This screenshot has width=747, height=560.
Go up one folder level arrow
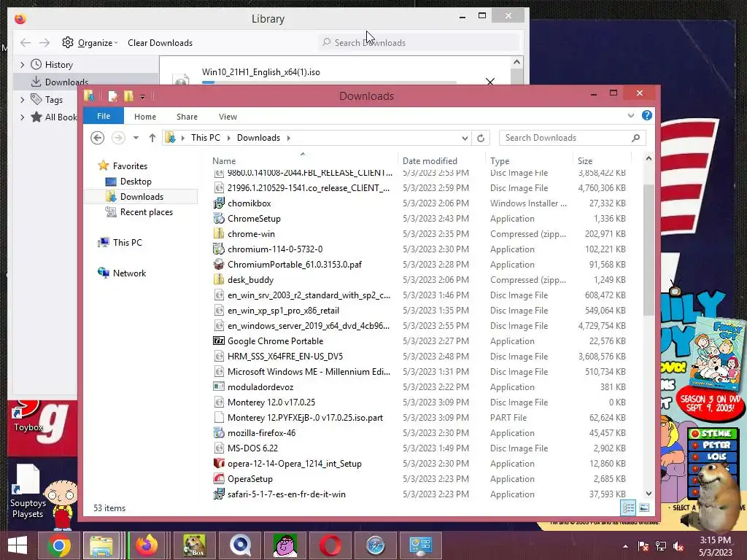click(x=152, y=138)
